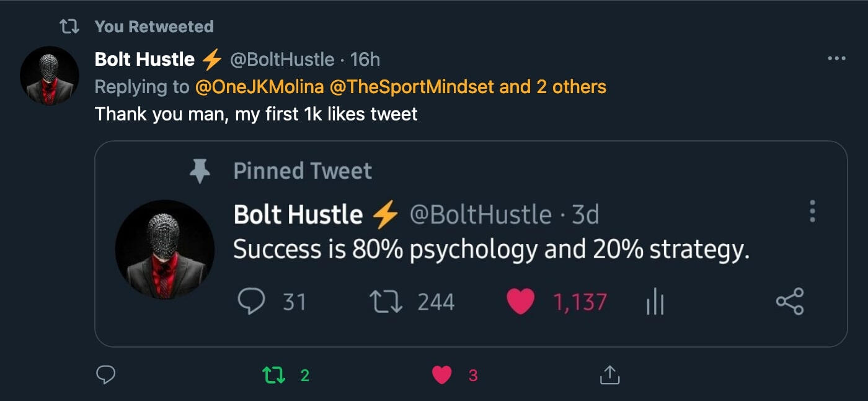The width and height of the screenshot is (868, 401).
Task: Open vertical three-dot menu in quoted tweet
Action: [x=812, y=212]
